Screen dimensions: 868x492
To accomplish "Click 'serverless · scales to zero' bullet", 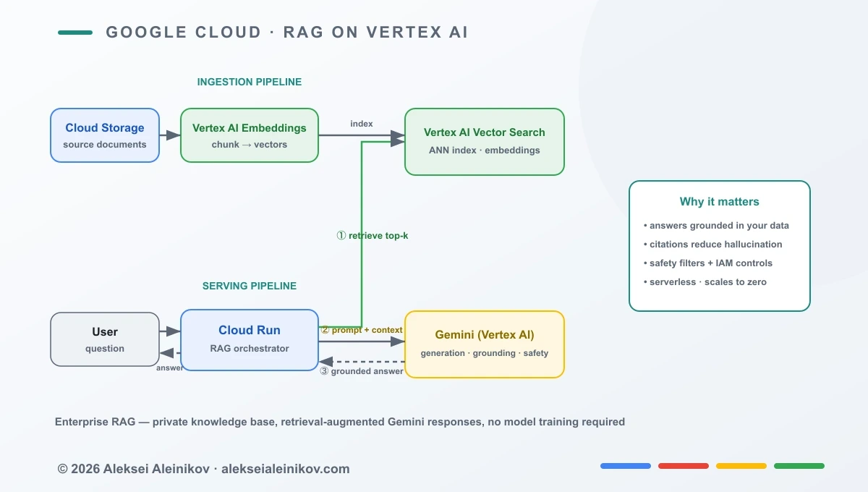I will (705, 281).
